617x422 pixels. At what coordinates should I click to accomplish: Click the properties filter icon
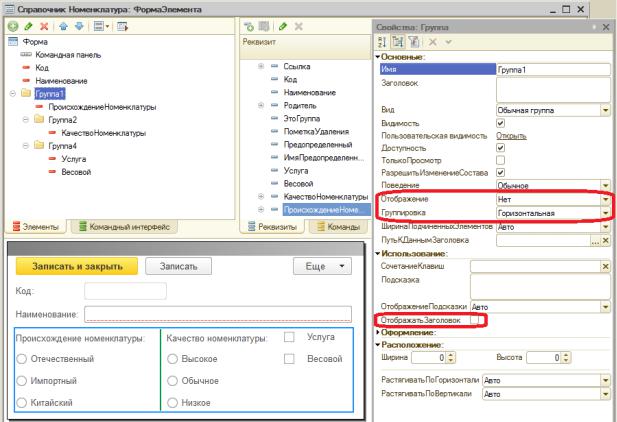[x=414, y=41]
